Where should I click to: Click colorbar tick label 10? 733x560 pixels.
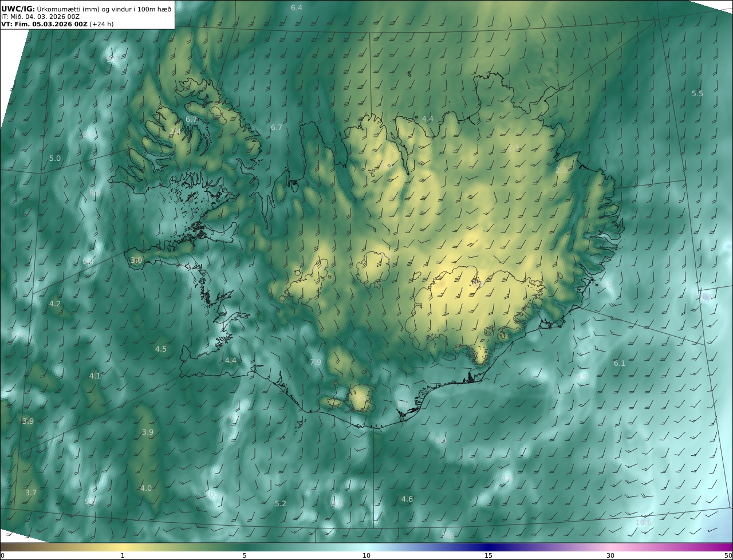tap(366, 555)
